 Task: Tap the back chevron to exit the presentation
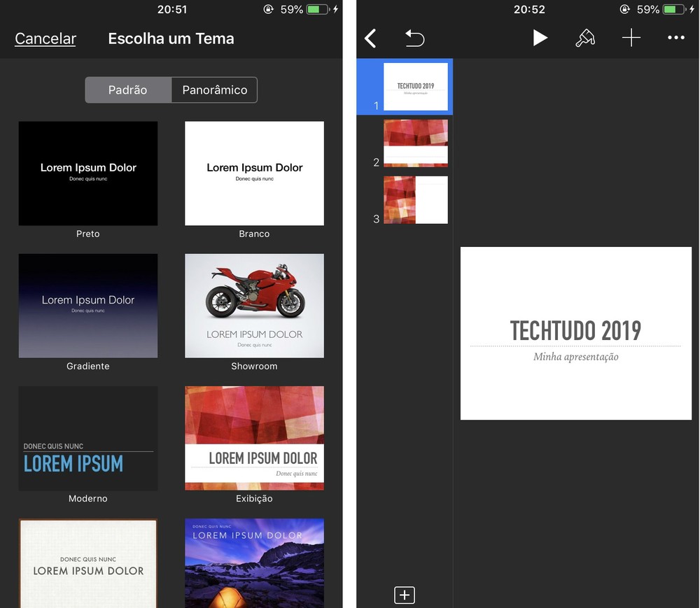coord(370,38)
